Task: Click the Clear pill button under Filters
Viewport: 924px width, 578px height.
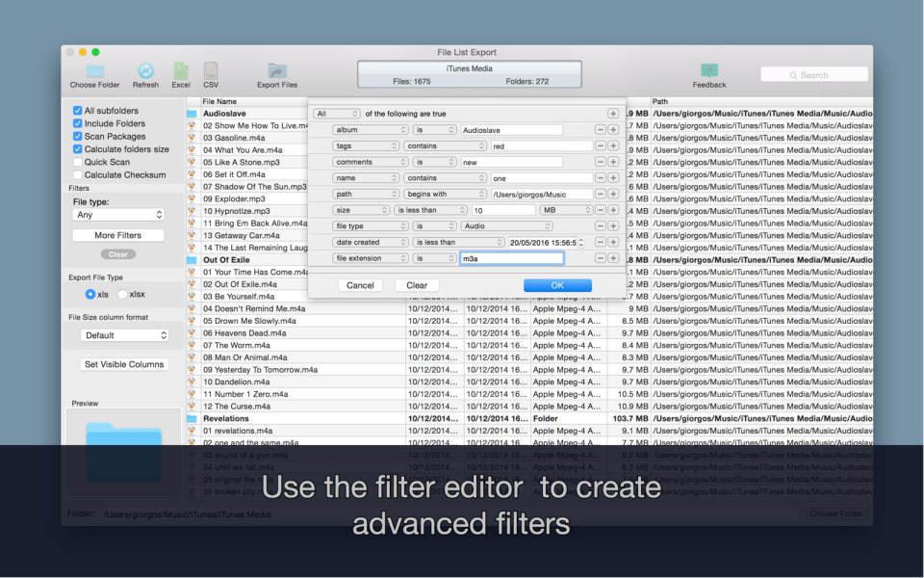Action: [117, 254]
